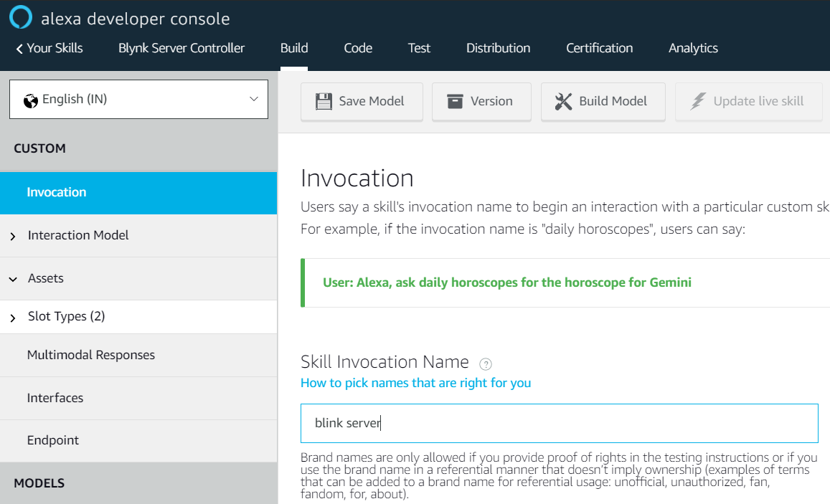Expand the Slot Types (2) item
This screenshot has width=830, height=504.
click(13, 318)
